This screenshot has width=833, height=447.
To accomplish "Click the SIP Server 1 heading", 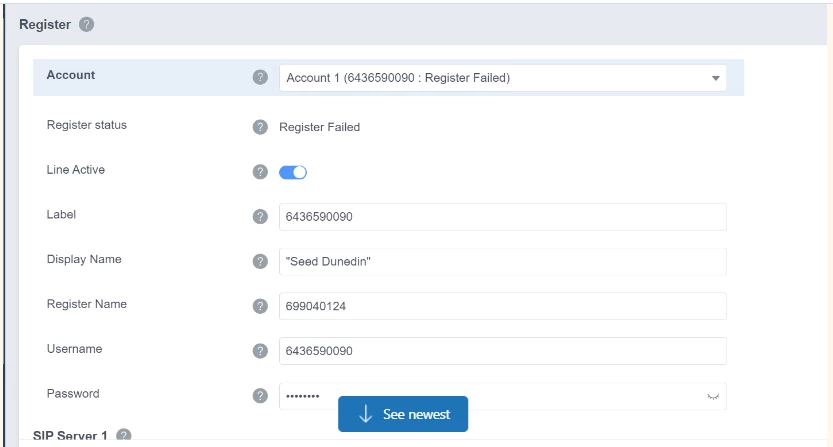I will pos(70,436).
